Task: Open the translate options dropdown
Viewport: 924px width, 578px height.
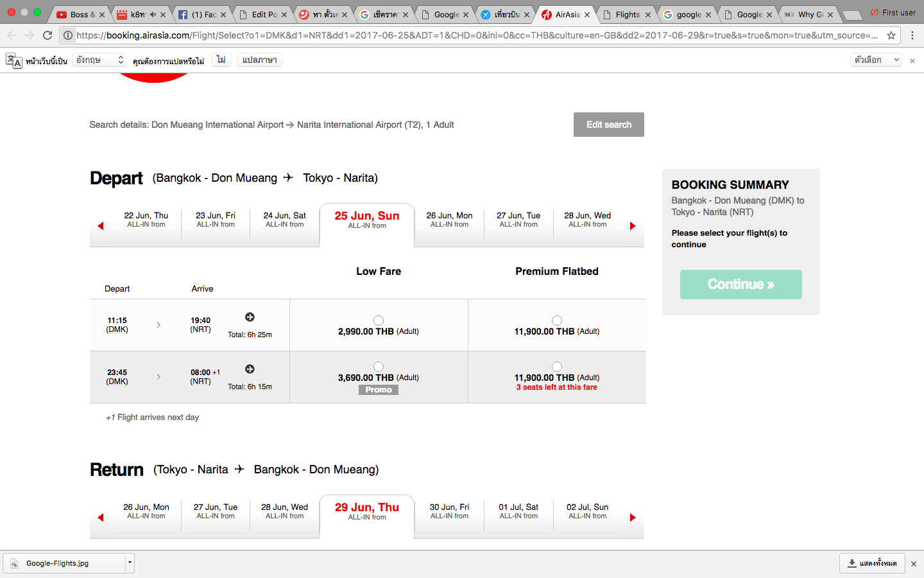Action: click(877, 60)
